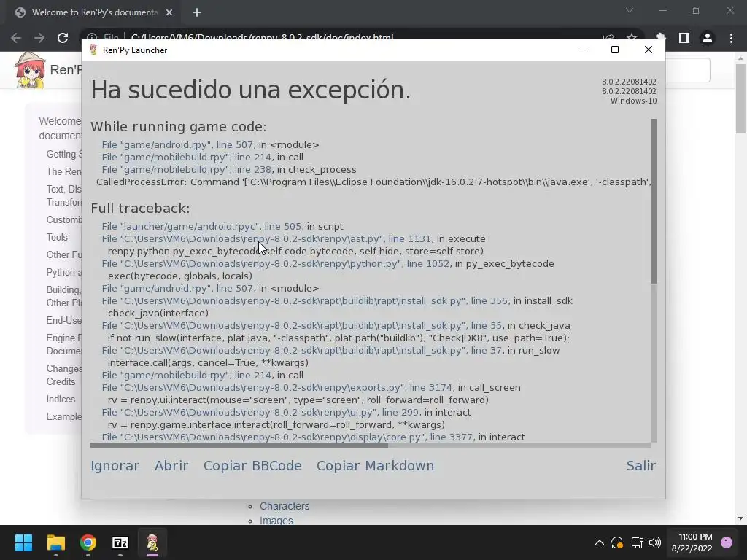This screenshot has width=747, height=560.
Task: Click the CalledProcessError message line
Action: (x=373, y=182)
